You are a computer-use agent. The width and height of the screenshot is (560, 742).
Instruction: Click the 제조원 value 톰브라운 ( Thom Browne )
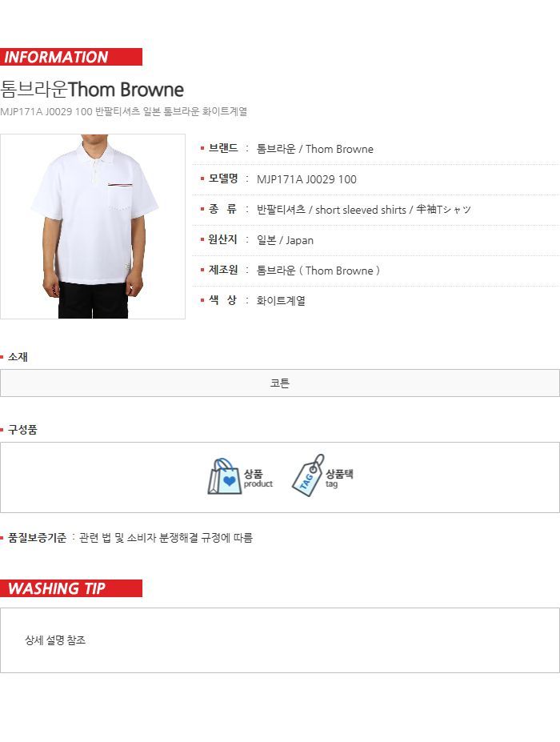pos(318,271)
